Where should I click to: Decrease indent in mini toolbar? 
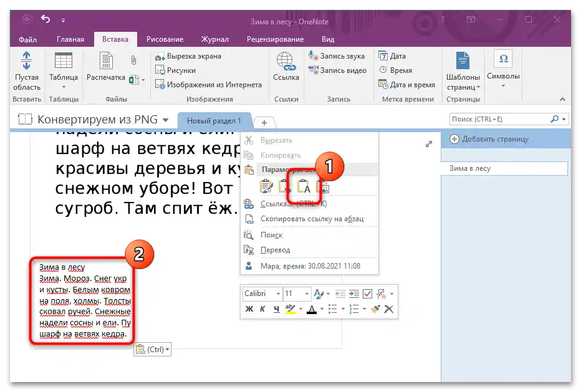coord(340,294)
